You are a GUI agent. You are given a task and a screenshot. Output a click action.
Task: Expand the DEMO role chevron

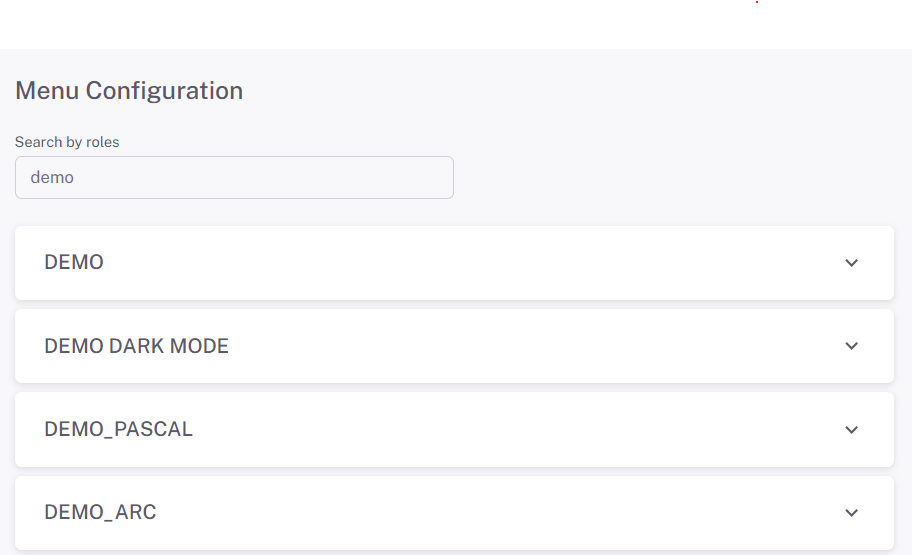(851, 263)
